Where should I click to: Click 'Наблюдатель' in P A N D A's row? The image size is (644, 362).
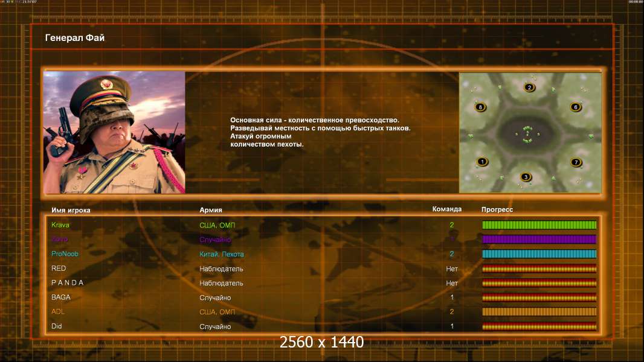[221, 284]
